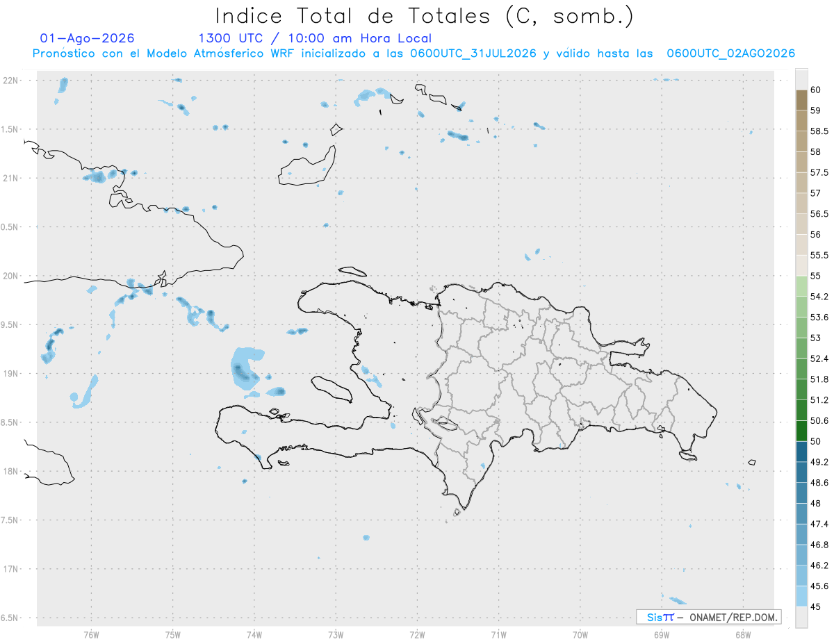The width and height of the screenshot is (834, 644).
Task: Click the colorbar value "48.6"
Action: tap(819, 482)
